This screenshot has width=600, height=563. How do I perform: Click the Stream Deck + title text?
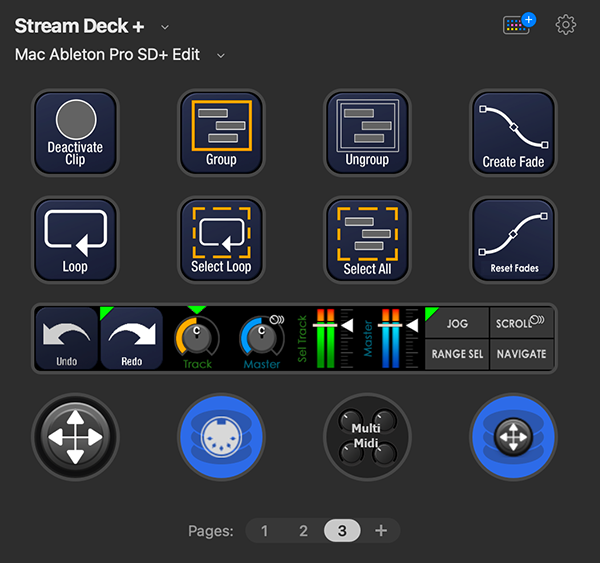pos(79,26)
